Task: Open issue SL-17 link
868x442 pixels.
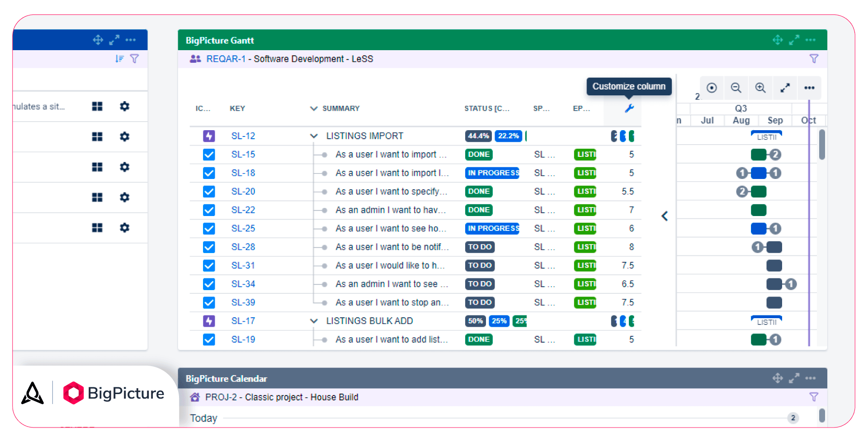Action: click(x=243, y=321)
